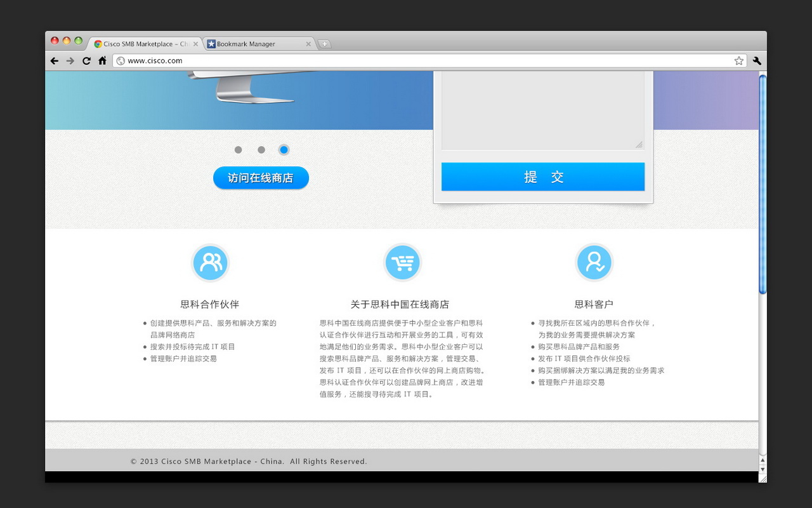Click the Cisco partners people icon
Viewport: 812px width, 508px height.
point(210,262)
